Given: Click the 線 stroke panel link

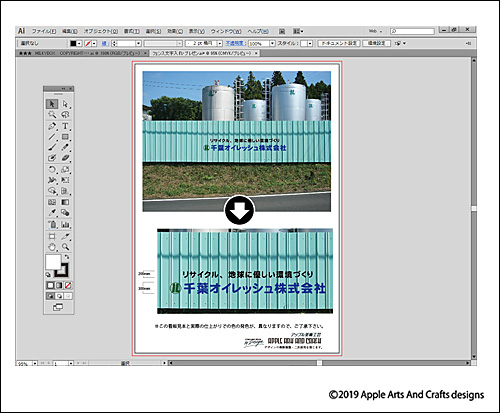Looking at the screenshot, I should click(x=105, y=43).
